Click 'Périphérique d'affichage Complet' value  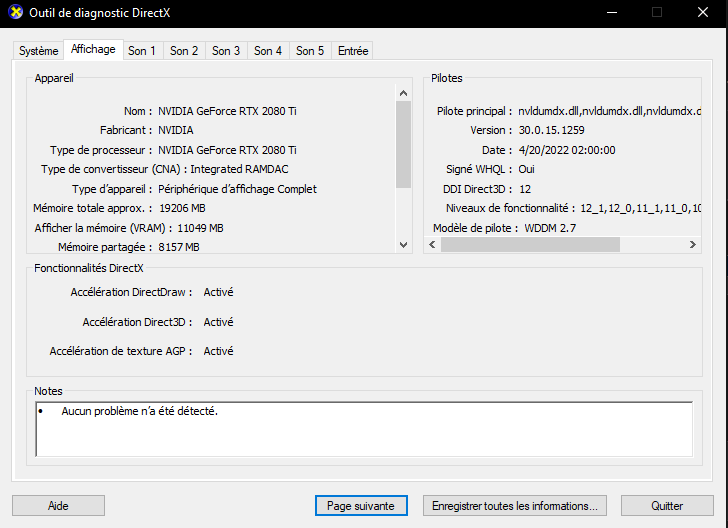[237, 189]
